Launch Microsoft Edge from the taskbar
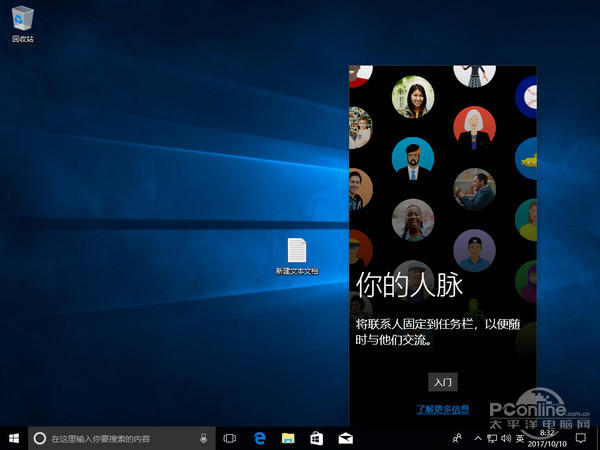Image resolution: width=600 pixels, height=450 pixels. 259,438
